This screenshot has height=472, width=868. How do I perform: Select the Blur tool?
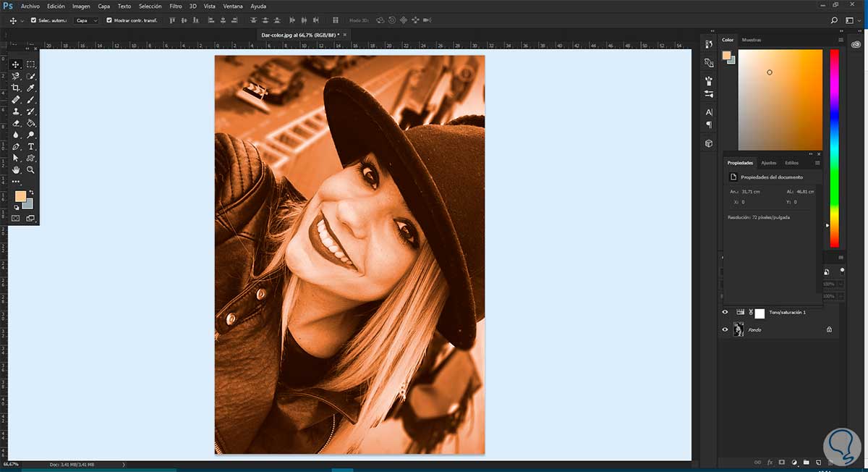pyautogui.click(x=16, y=135)
